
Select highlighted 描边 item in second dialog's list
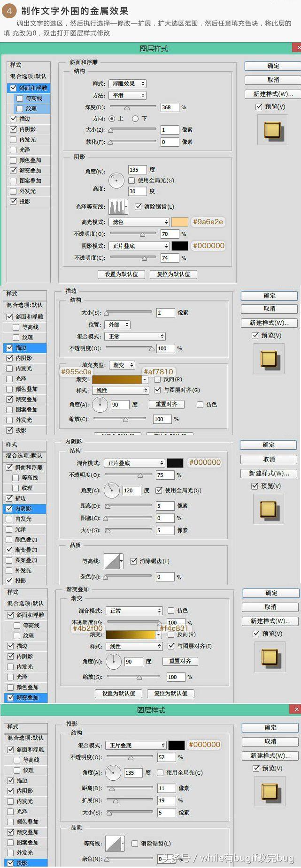pos(25,347)
